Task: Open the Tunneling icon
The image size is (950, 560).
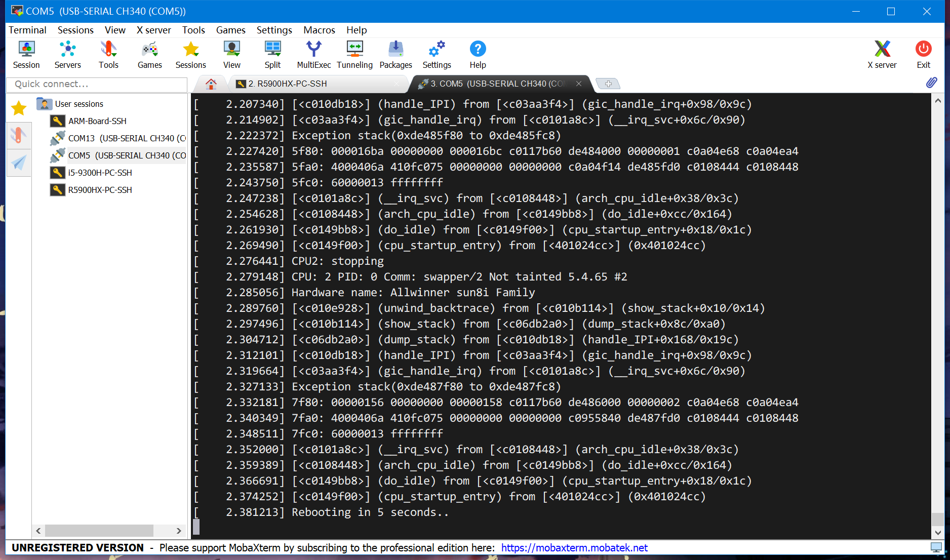Action: tap(354, 55)
